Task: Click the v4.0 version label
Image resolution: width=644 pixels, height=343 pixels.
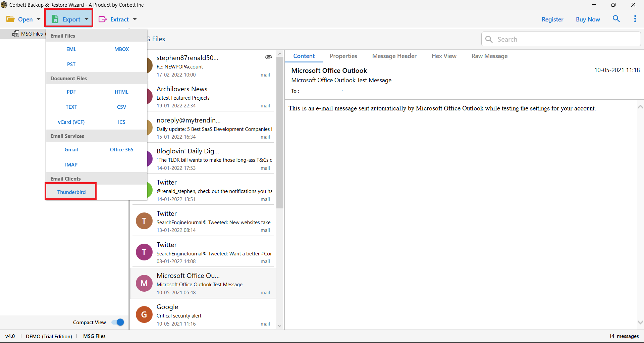Action: (x=10, y=336)
